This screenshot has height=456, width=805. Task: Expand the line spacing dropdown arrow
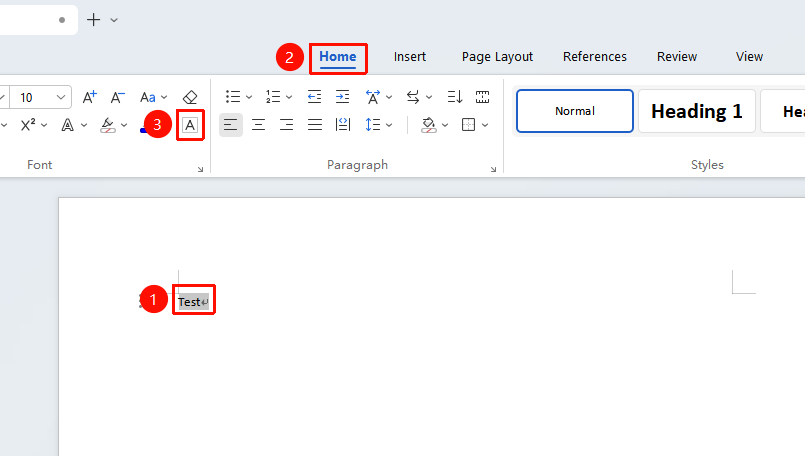click(x=389, y=125)
